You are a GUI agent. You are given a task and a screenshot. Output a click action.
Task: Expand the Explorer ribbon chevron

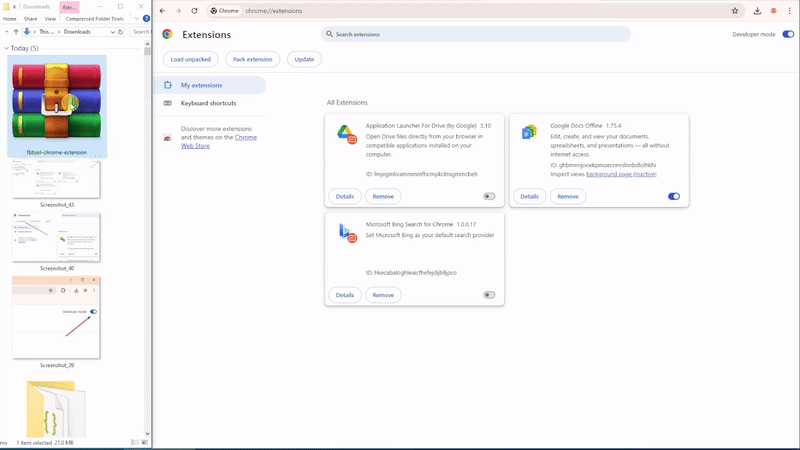pyautogui.click(x=136, y=18)
